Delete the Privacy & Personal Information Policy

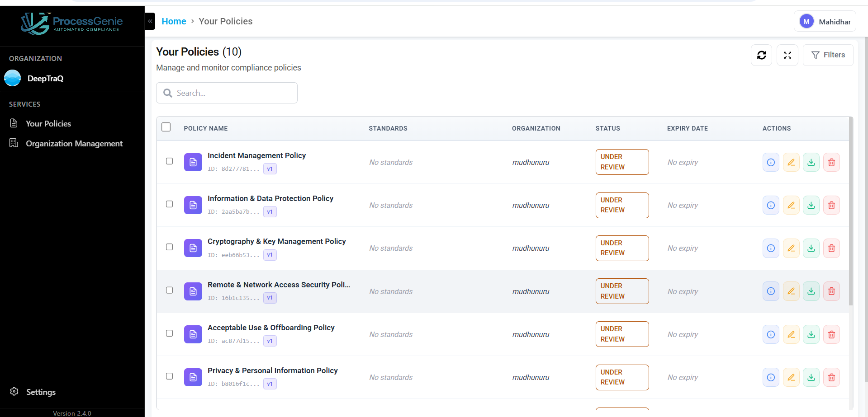pos(831,377)
